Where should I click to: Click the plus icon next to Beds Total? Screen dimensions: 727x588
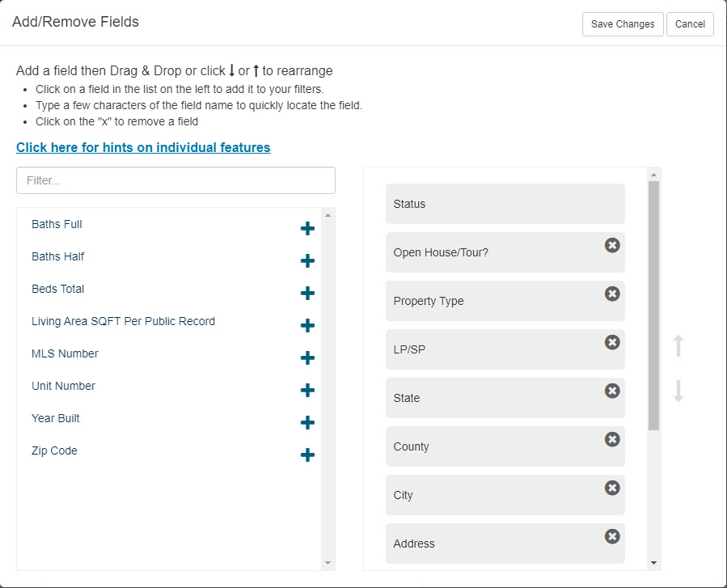pyautogui.click(x=307, y=293)
